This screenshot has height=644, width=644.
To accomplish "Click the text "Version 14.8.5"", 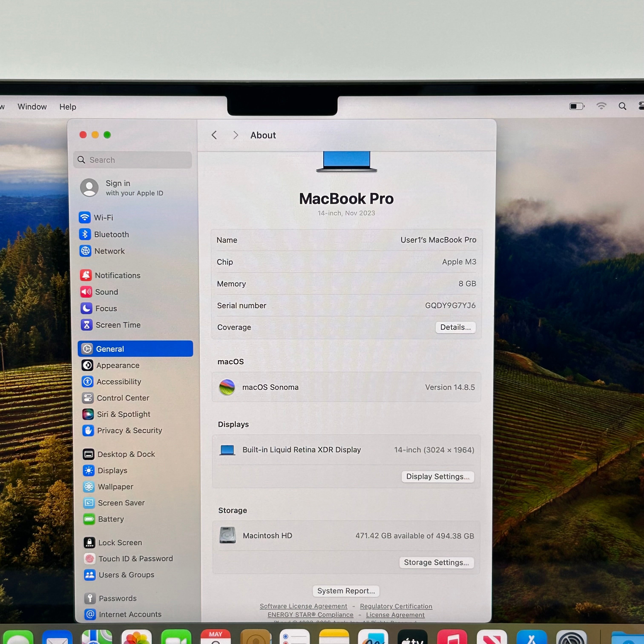I will point(450,387).
